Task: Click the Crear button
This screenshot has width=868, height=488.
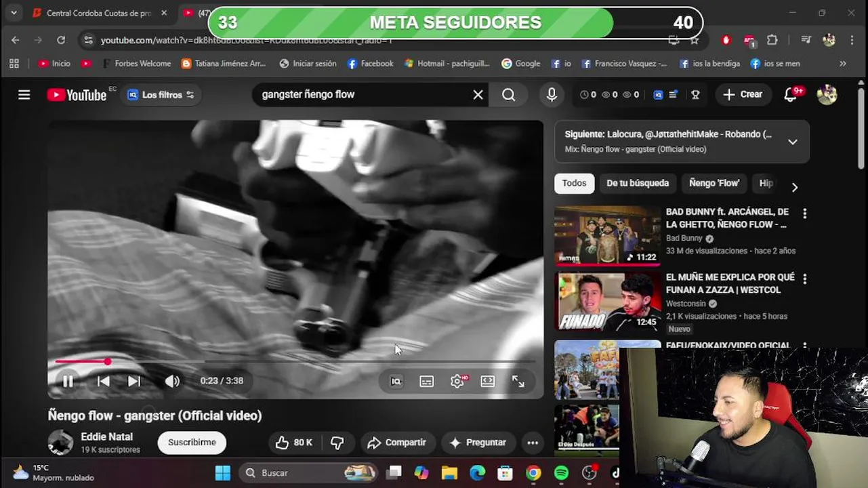Action: coord(743,95)
